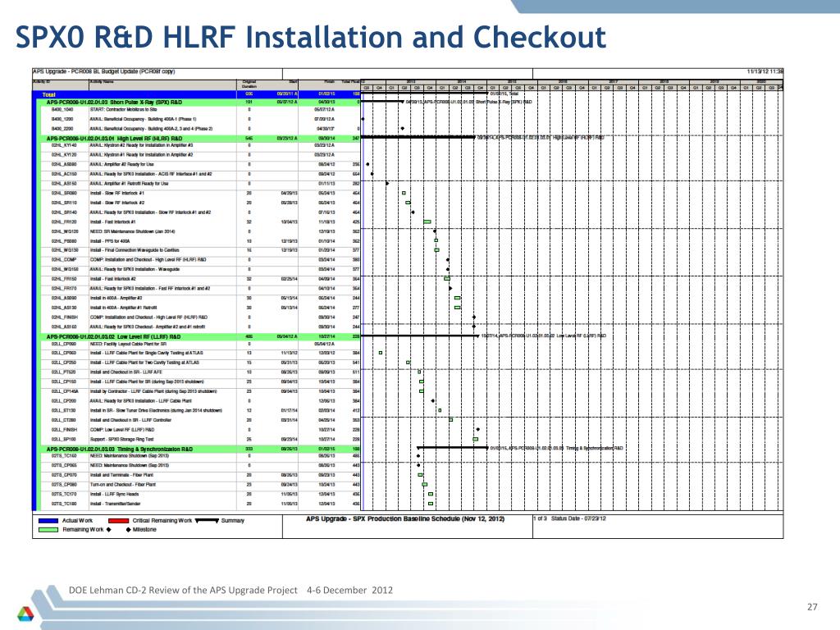Click 'Support - SPX0 Storage Ring Test' row
This screenshot has width=840, height=630.
pos(201,440)
